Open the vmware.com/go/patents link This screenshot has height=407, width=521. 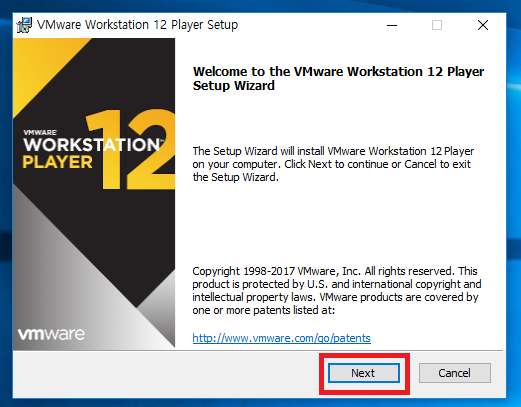point(281,338)
